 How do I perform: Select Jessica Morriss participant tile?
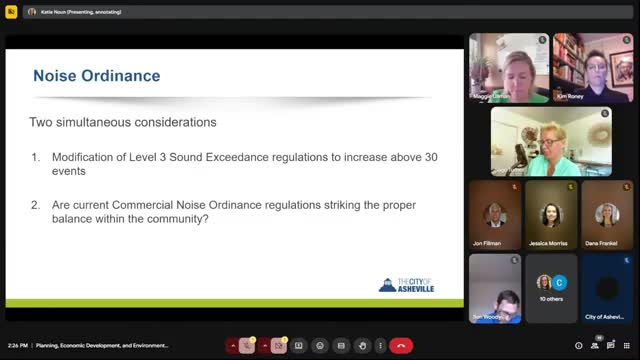(551, 215)
